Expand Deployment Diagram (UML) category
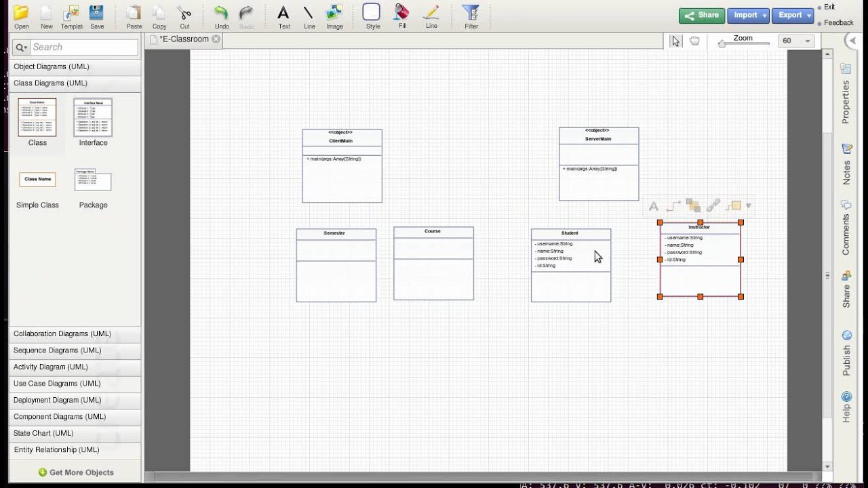 point(75,400)
